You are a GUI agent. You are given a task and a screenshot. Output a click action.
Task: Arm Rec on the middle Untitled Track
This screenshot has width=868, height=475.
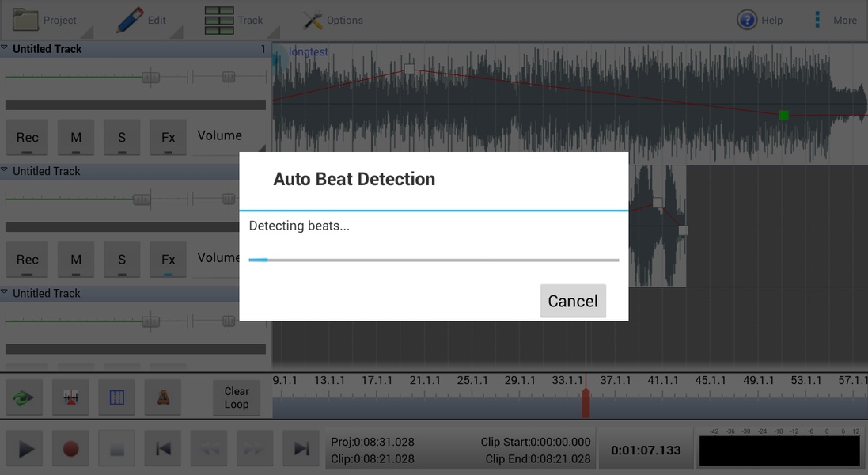click(27, 260)
